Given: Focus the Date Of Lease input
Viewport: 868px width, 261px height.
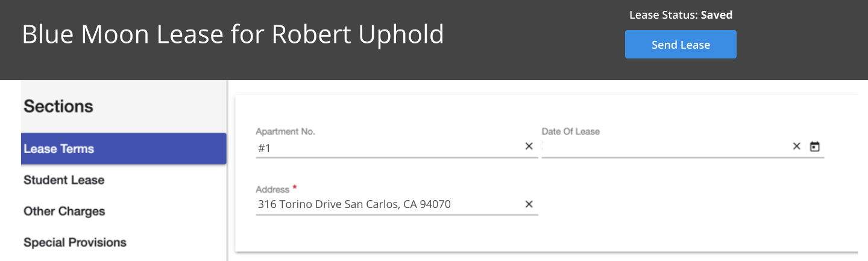Looking at the screenshot, I should tap(665, 147).
